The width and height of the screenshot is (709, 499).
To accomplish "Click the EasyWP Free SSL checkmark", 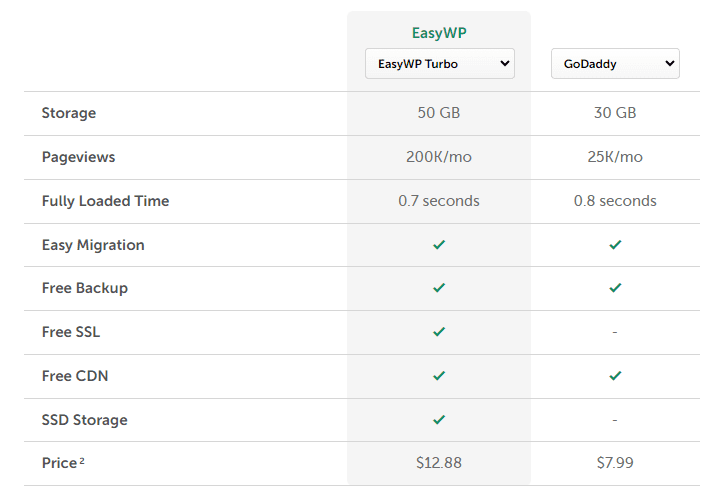I will [439, 332].
